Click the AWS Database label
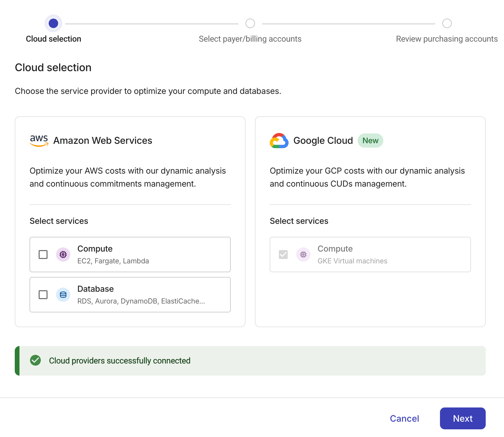 coord(96,289)
